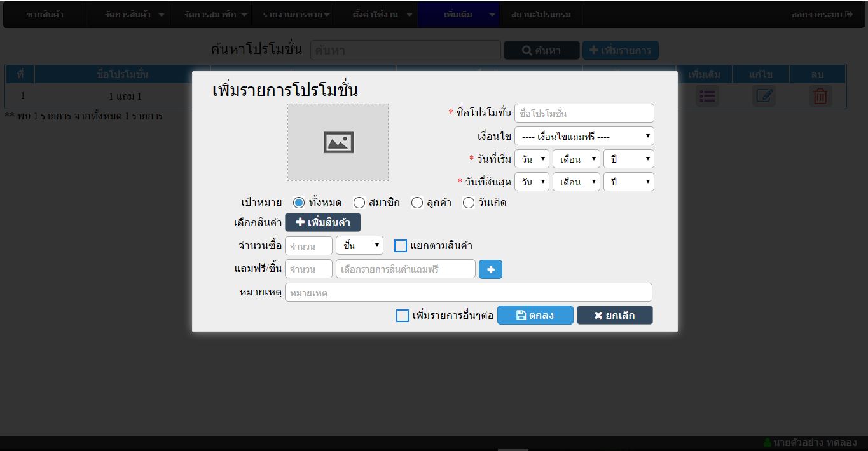Open the end date ปี dropdown
Screen dimensions: 868x451
tap(628, 182)
